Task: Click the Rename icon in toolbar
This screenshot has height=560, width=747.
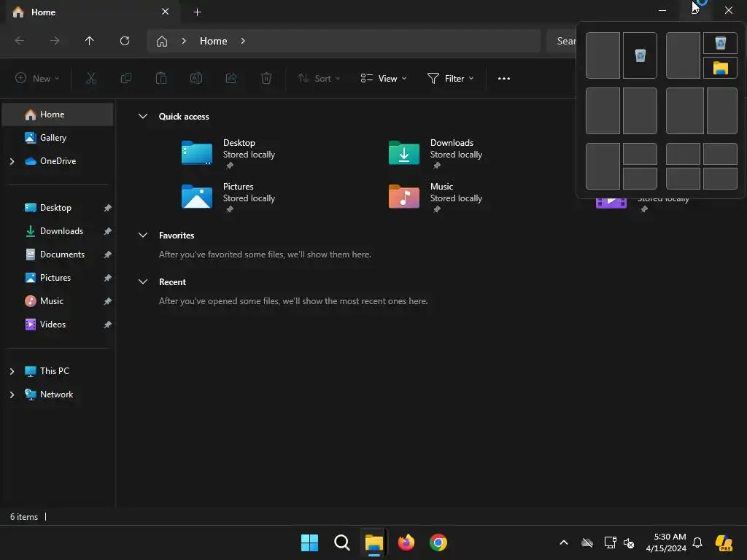Action: coord(196,78)
